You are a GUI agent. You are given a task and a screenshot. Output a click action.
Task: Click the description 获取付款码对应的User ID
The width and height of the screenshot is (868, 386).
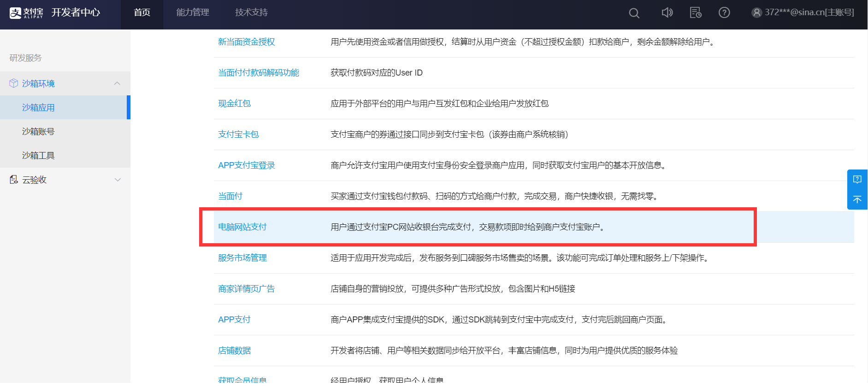[x=377, y=73]
